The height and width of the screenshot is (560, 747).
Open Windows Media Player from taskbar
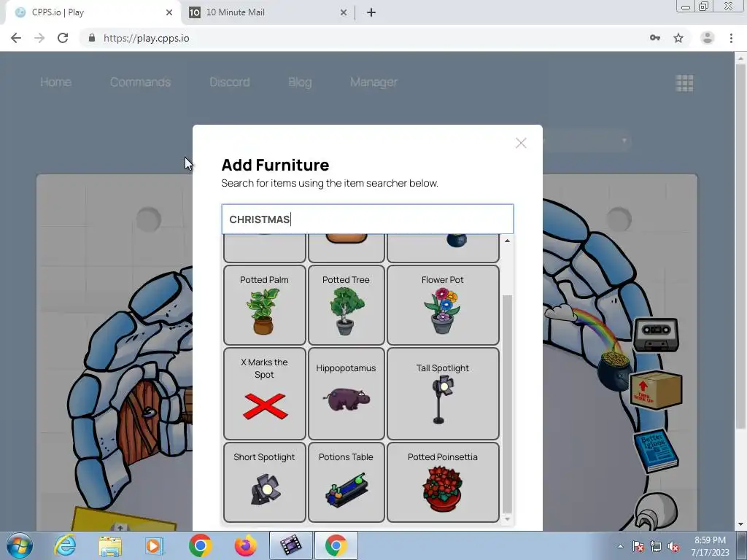click(155, 545)
